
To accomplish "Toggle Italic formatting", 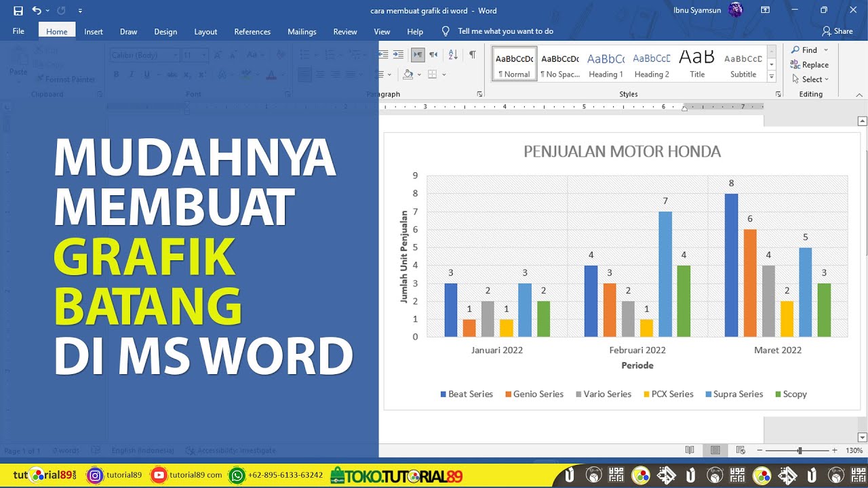I will coord(132,75).
